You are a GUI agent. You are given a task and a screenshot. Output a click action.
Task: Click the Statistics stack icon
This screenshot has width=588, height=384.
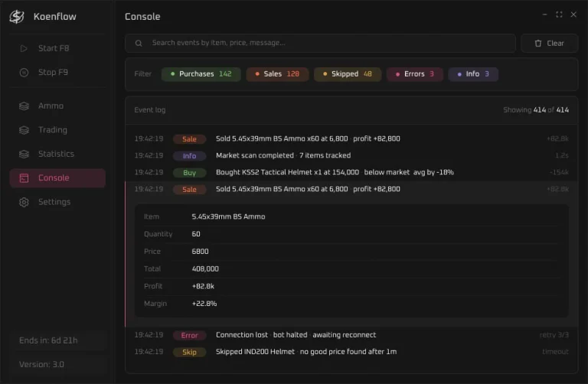24,154
